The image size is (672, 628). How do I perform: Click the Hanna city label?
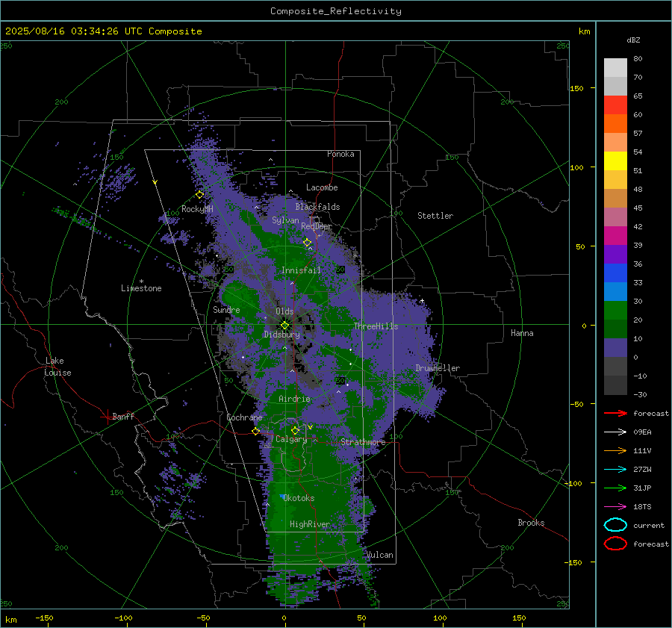tap(522, 333)
